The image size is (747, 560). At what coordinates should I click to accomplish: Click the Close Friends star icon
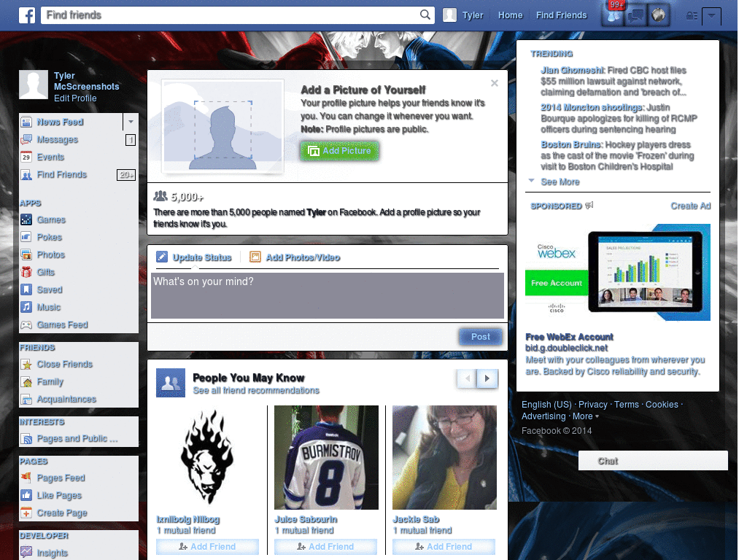[x=26, y=365]
